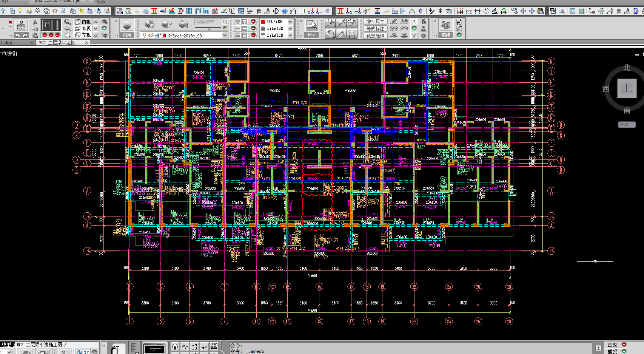Click the red color swatch beside BYLAYER
This screenshot has width=644, height=354.
click(263, 22)
